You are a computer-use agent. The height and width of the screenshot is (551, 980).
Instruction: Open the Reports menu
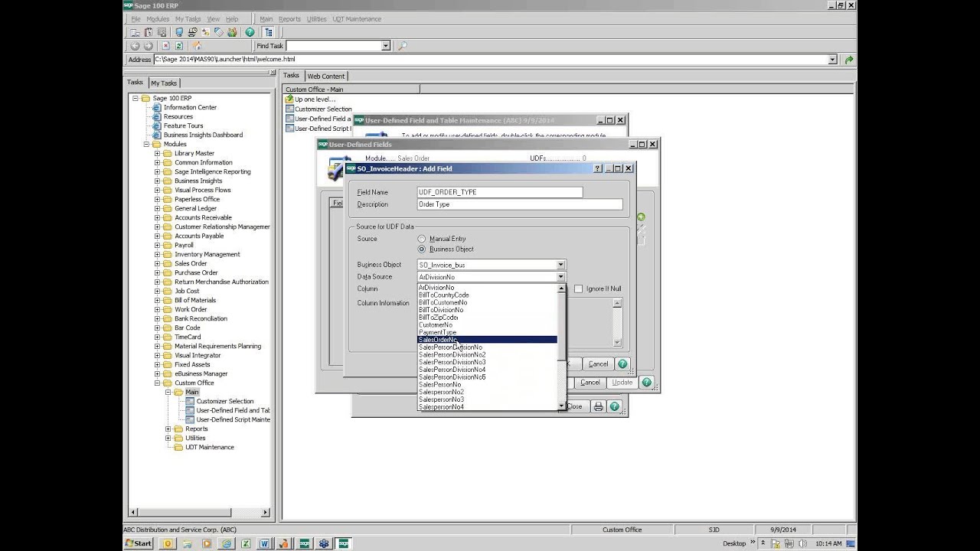289,19
